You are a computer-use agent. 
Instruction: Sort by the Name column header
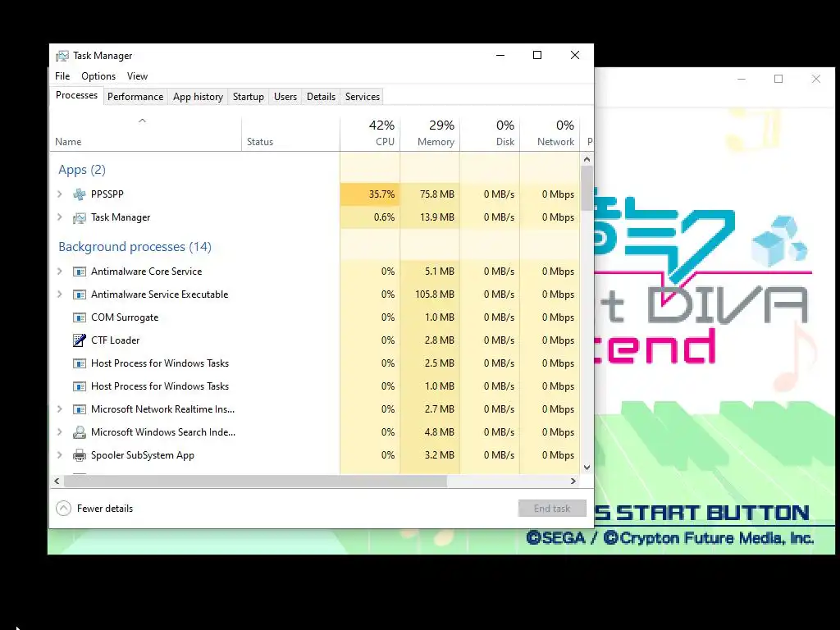click(145, 134)
